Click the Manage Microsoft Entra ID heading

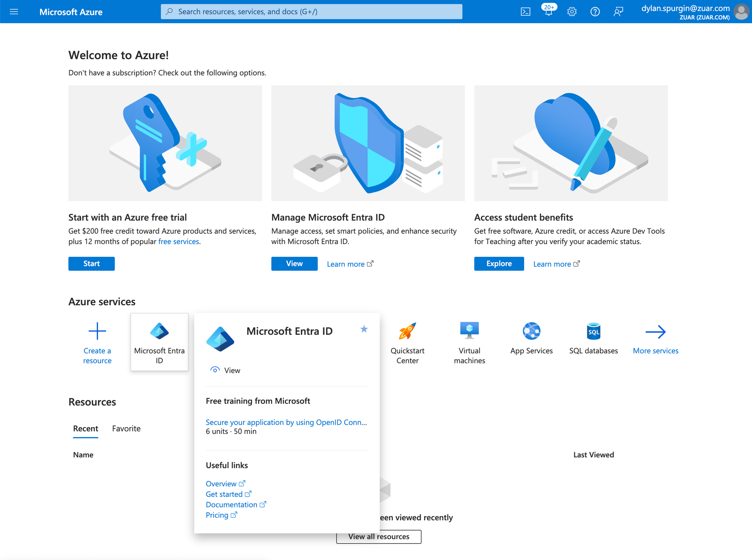328,217
